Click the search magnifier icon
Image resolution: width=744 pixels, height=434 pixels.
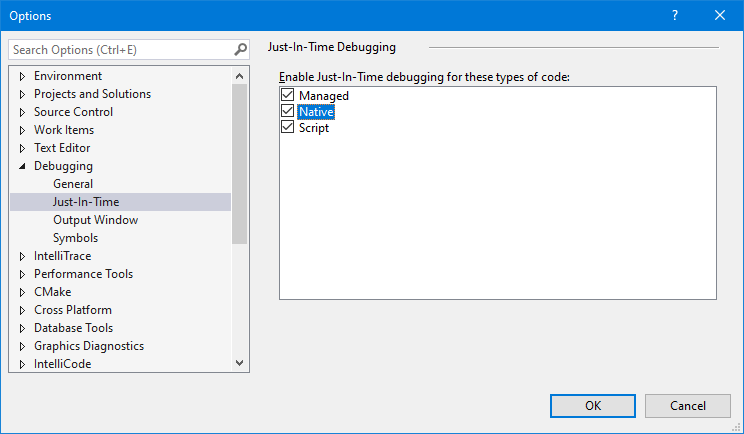(x=241, y=49)
